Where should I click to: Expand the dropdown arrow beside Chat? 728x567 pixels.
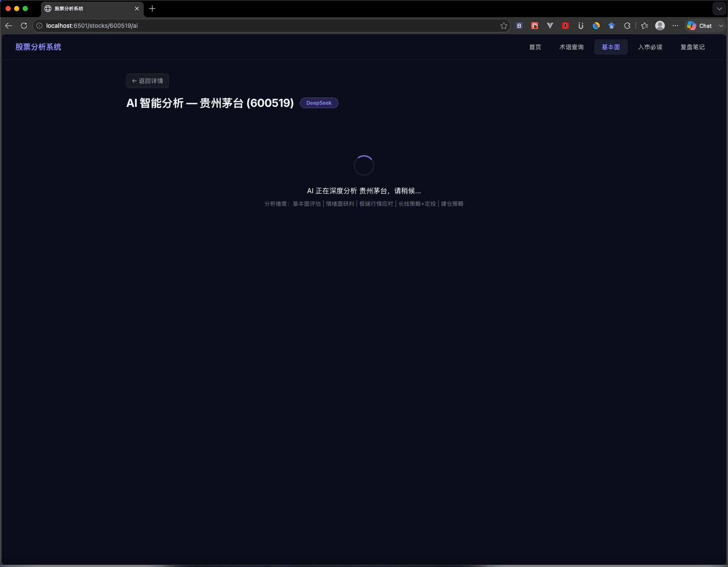pos(721,26)
